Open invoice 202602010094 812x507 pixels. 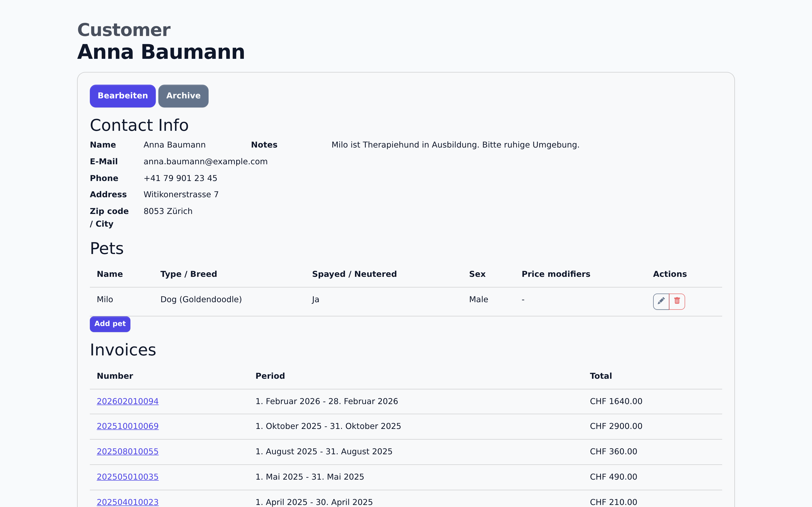tap(127, 401)
